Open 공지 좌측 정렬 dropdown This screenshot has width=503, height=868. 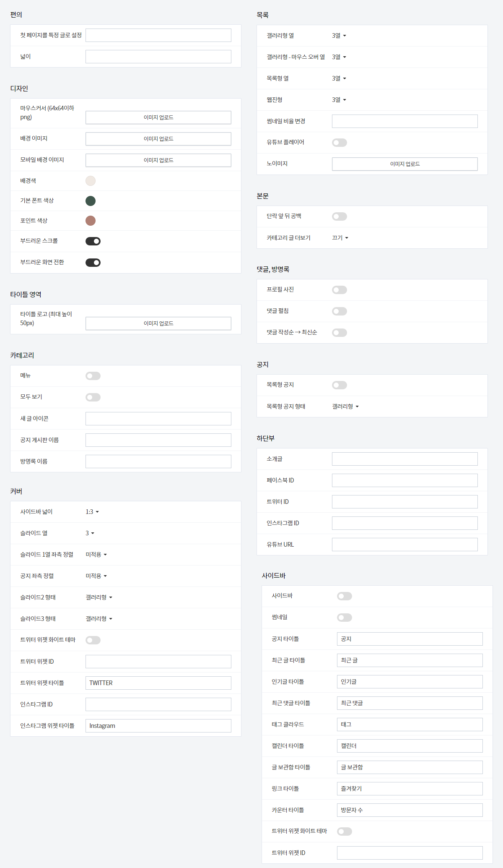click(x=96, y=576)
